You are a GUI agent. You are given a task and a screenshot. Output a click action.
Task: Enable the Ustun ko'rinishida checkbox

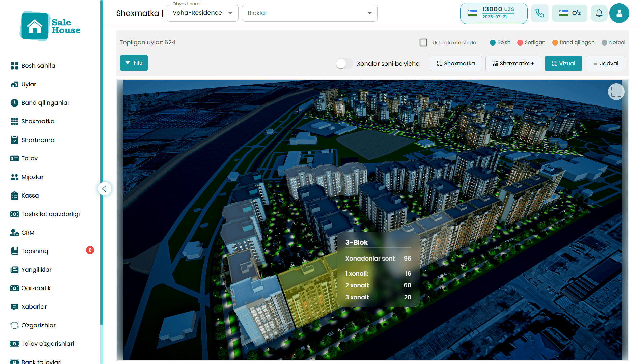tap(423, 42)
